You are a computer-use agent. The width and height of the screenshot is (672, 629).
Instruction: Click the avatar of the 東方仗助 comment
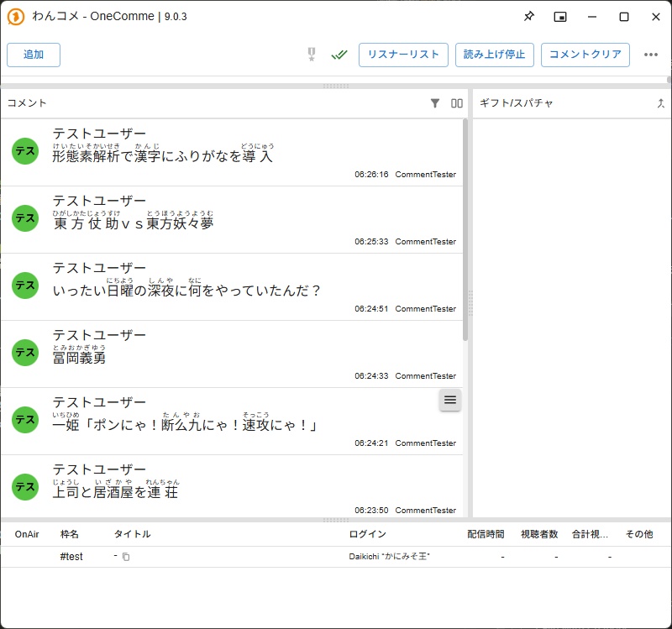(25, 218)
